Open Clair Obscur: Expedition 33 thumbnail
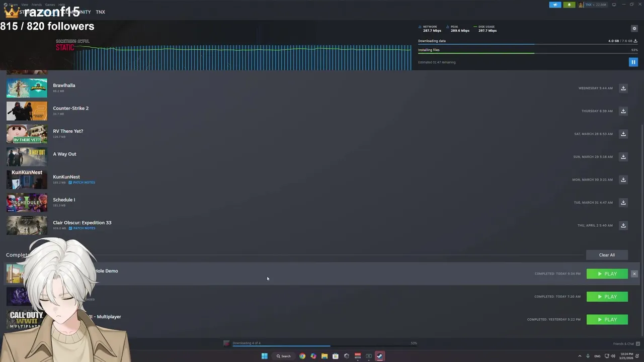 (x=27, y=225)
